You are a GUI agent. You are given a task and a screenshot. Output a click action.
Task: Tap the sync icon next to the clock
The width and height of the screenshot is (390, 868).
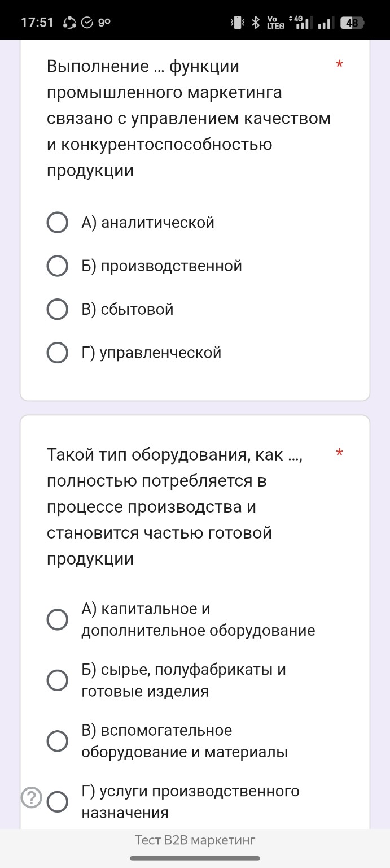[69, 21]
